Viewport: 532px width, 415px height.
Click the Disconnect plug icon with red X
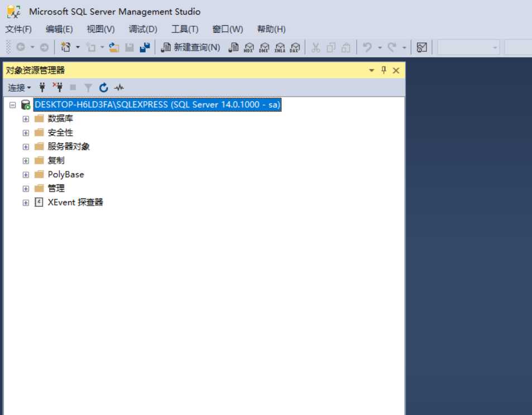click(57, 87)
